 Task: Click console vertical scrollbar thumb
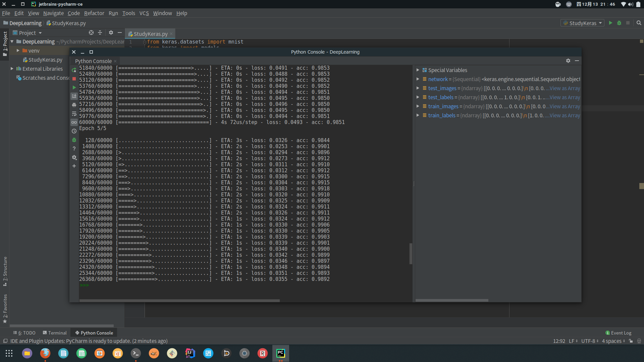[x=411, y=254]
